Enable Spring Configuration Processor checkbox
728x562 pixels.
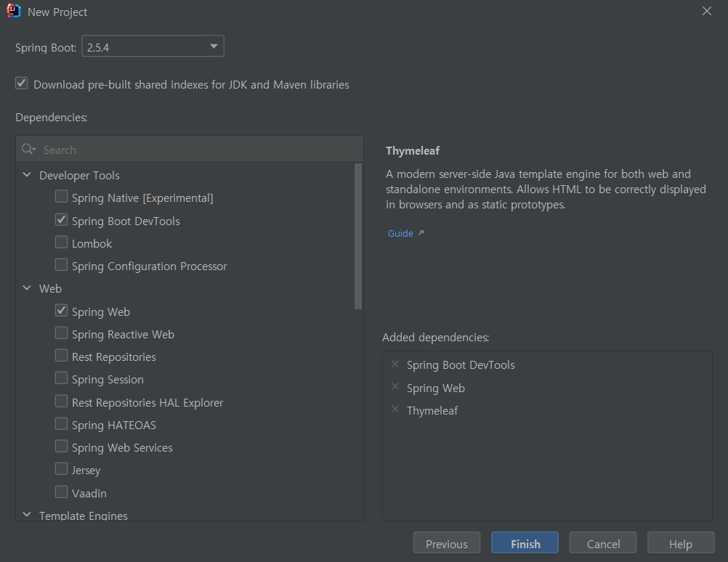coord(61,265)
